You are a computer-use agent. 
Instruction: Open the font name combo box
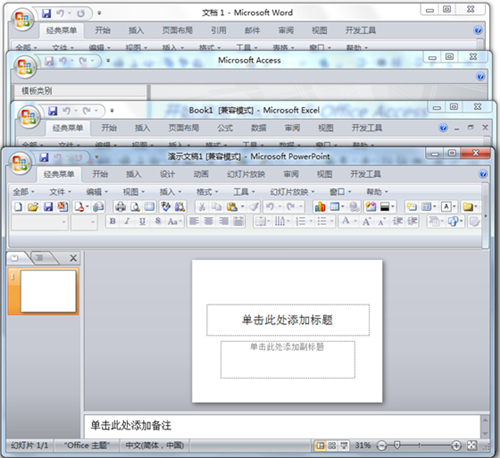coord(40,222)
